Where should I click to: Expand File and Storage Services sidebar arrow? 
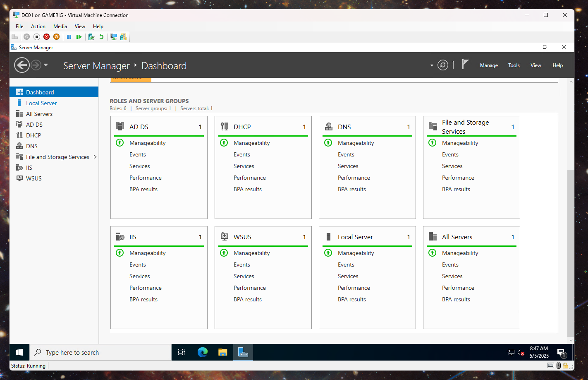coord(95,157)
